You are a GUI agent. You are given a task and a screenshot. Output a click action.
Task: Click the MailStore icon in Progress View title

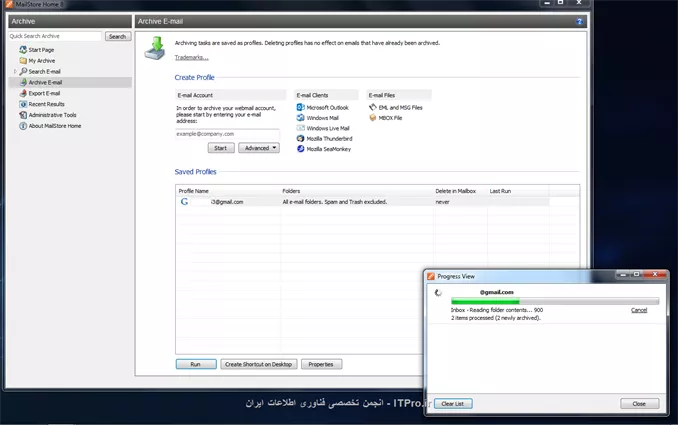coord(431,276)
